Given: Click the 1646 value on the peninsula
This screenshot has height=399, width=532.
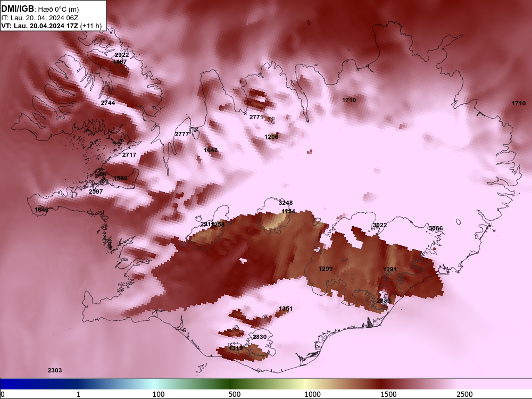Looking at the screenshot, I should tap(41, 210).
